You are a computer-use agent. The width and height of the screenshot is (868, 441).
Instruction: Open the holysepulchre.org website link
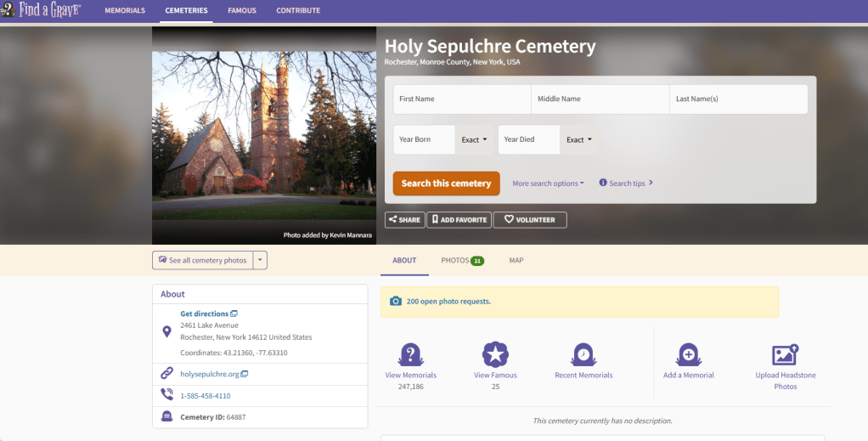[x=209, y=374]
